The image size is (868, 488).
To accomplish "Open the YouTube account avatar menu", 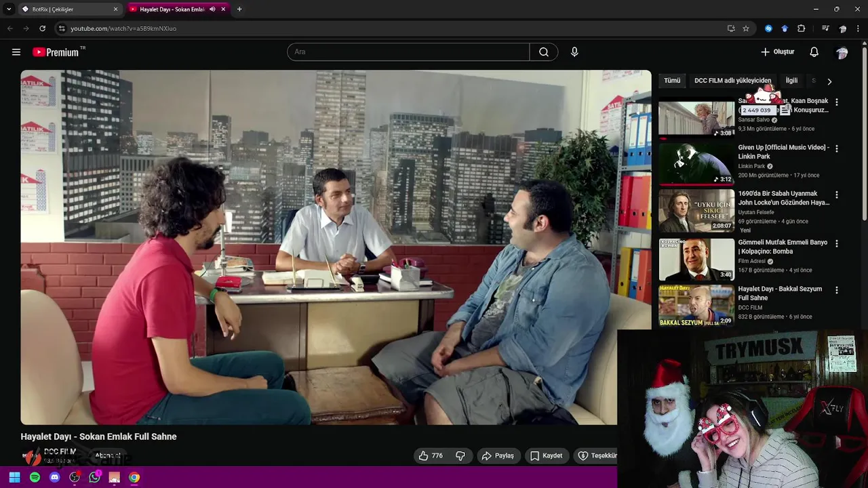I will [x=842, y=52].
